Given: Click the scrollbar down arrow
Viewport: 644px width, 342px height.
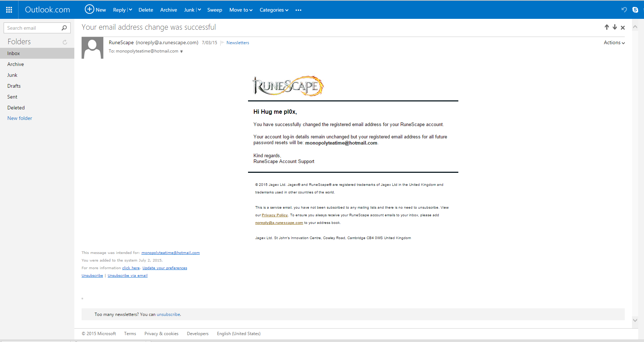Looking at the screenshot, I should (635, 320).
